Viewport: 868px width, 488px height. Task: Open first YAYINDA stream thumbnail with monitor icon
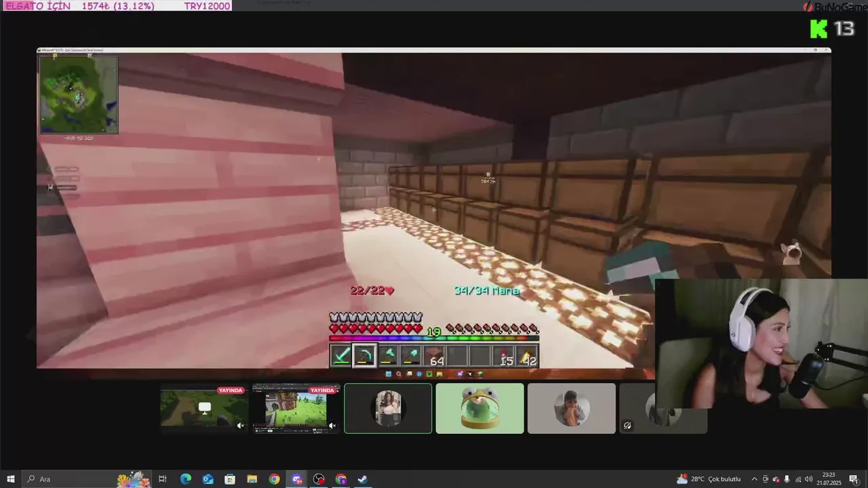pos(204,408)
